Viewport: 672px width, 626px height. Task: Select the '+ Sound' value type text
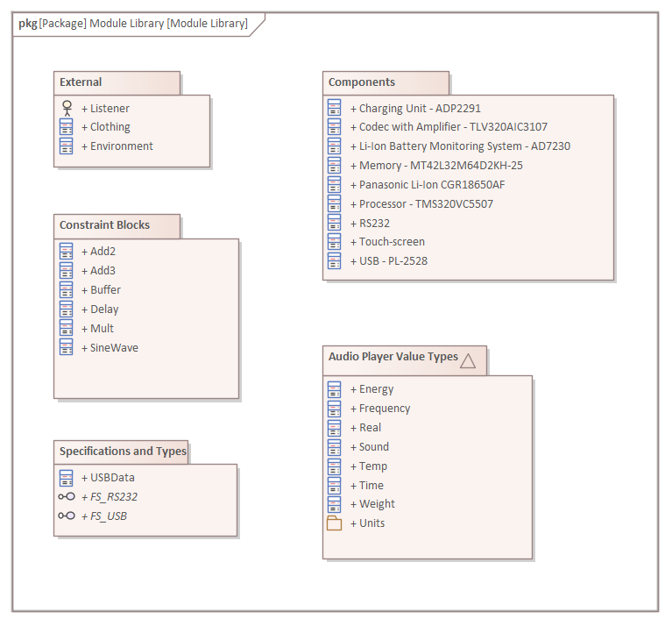click(370, 447)
